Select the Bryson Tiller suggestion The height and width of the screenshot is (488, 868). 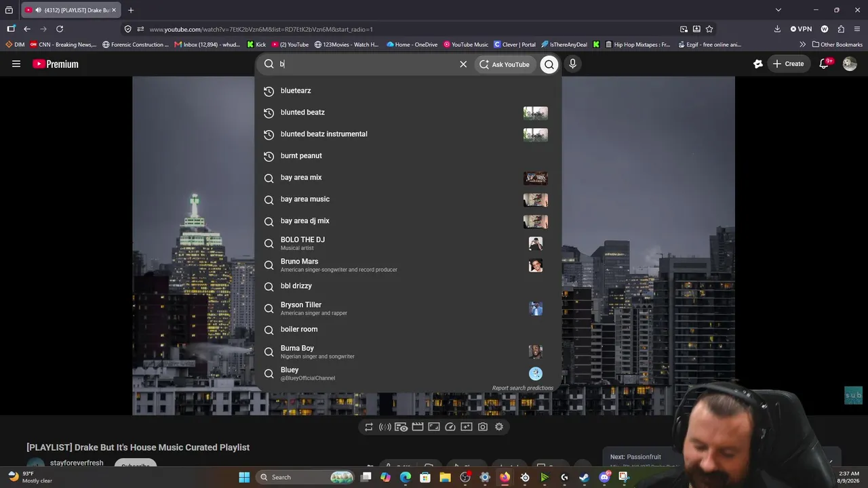[408, 308]
